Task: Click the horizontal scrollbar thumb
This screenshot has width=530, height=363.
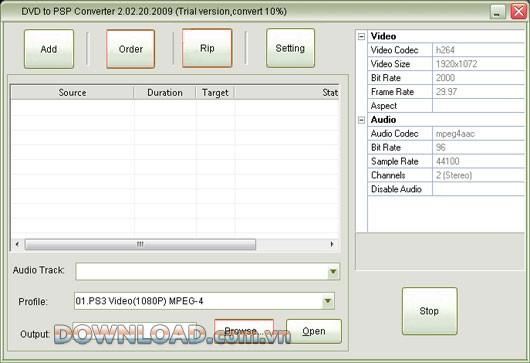Action: (140, 244)
